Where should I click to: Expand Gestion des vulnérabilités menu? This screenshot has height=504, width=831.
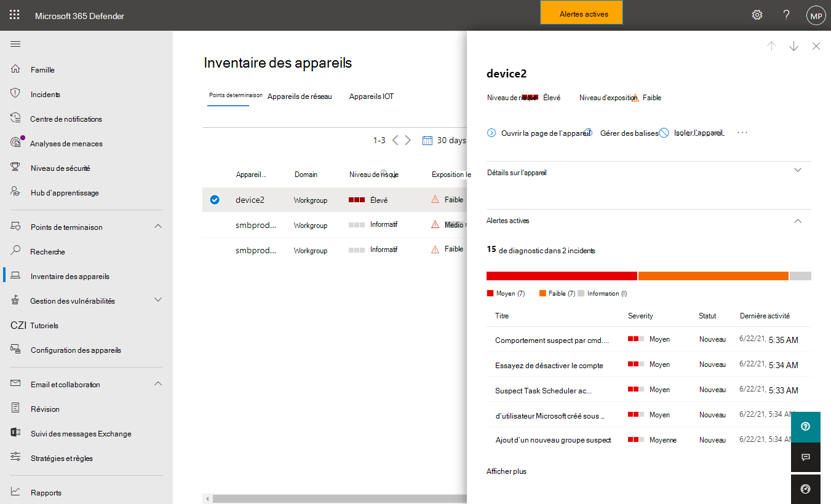158,300
